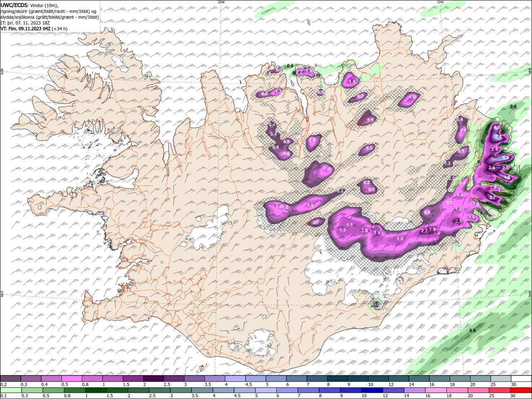Viewport: 532px width, 399px height.
Task: Click the '20W' longitude label
Action: (221, 2)
